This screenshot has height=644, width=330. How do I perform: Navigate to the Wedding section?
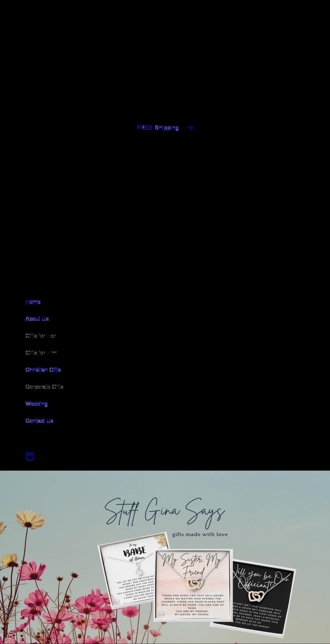coord(36,404)
